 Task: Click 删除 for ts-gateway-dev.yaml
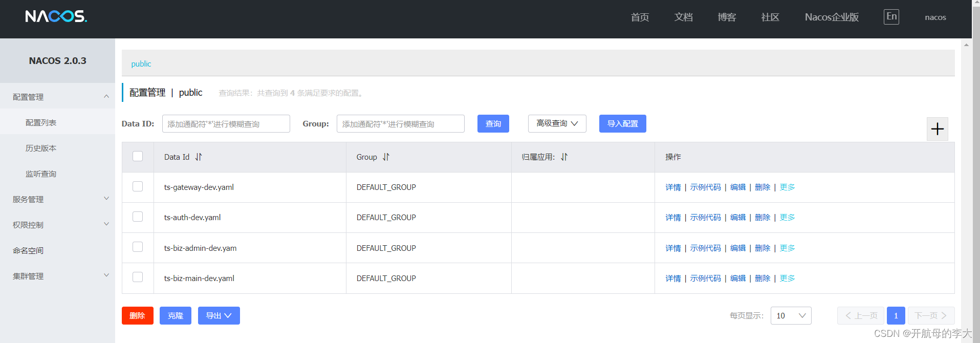763,187
